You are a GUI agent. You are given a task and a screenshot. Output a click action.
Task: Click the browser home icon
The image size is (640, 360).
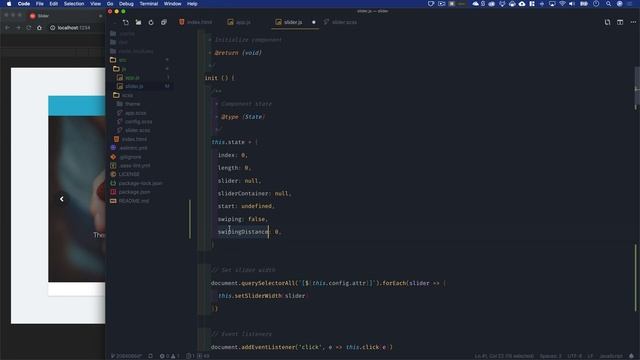tap(39, 28)
